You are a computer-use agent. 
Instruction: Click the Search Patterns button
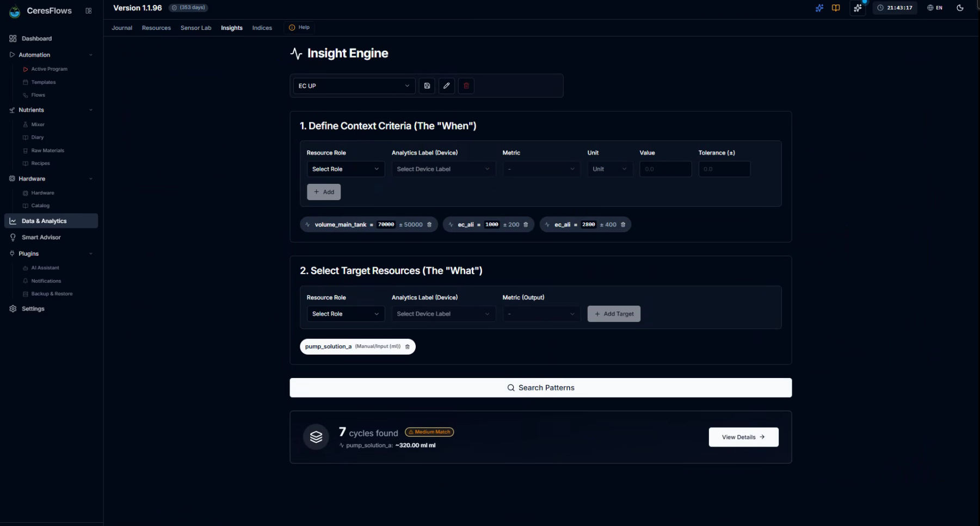[x=541, y=388]
